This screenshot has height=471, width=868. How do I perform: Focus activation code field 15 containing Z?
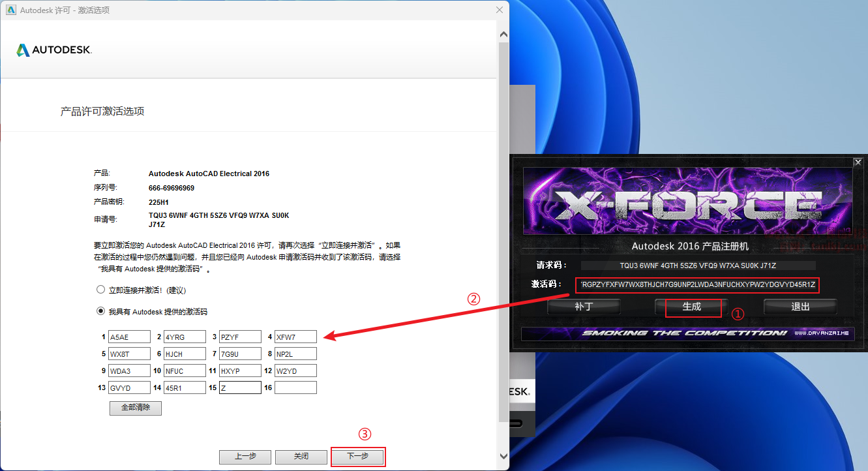pyautogui.click(x=240, y=388)
